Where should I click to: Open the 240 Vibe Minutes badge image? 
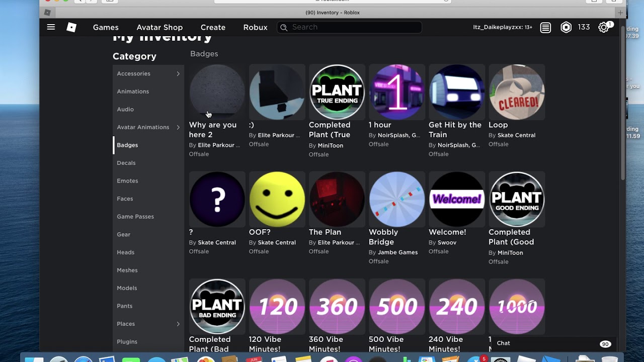(457, 306)
